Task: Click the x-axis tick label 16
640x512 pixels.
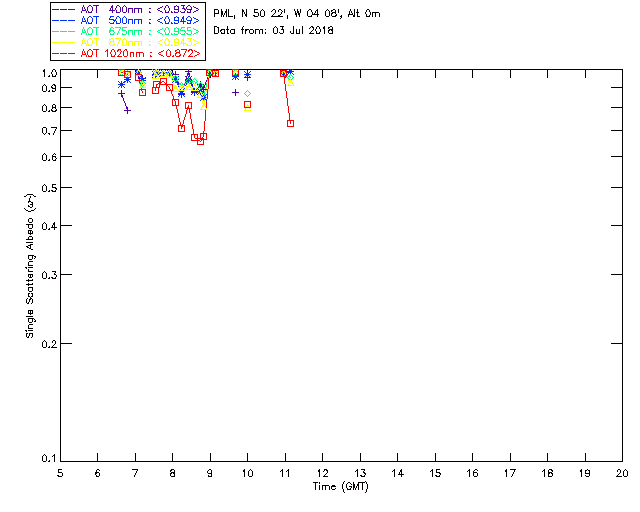Action: click(473, 473)
